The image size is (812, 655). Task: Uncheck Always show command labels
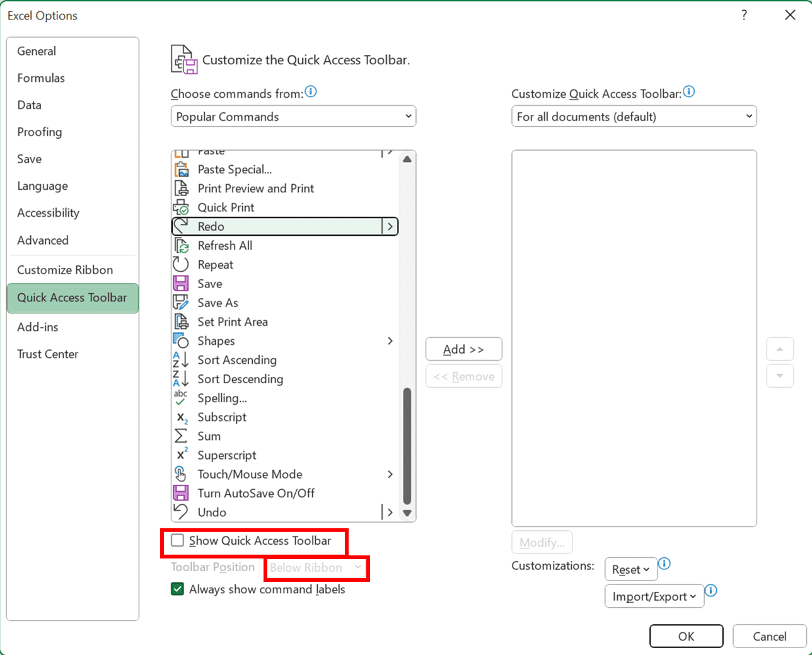point(178,589)
